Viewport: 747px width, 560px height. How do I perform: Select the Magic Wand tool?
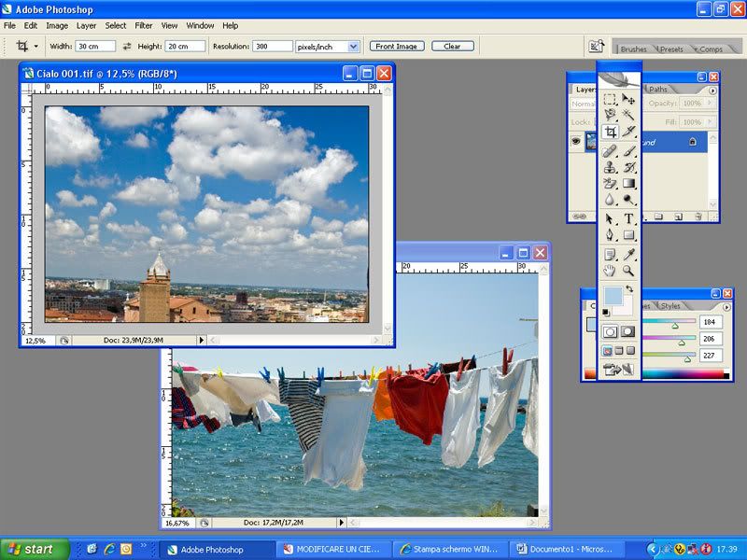coord(628,115)
